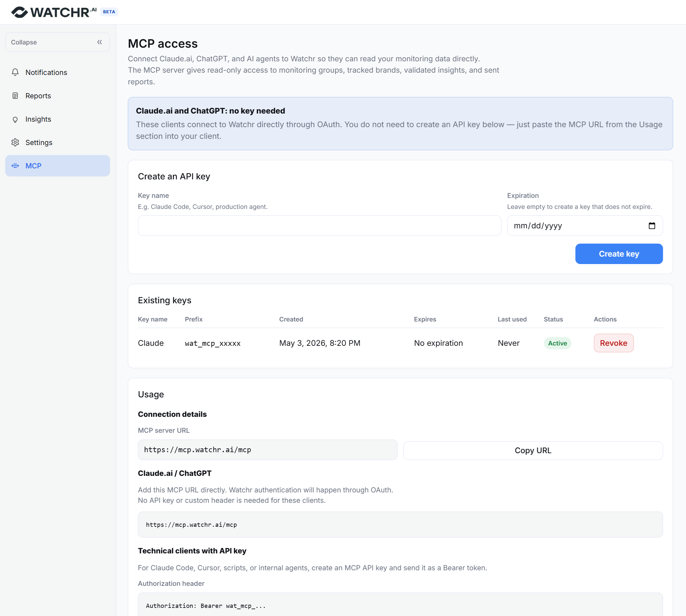Click the 'Created' column header
Viewport: 686px width, 616px height.
tap(291, 319)
